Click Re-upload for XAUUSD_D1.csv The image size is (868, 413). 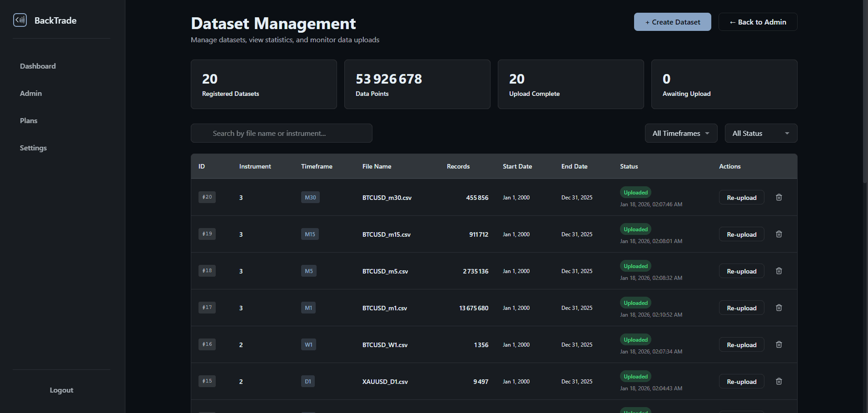point(741,382)
